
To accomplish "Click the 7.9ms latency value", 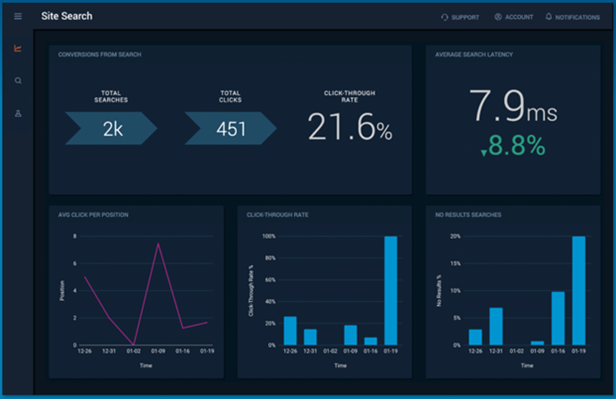I will pos(513,105).
